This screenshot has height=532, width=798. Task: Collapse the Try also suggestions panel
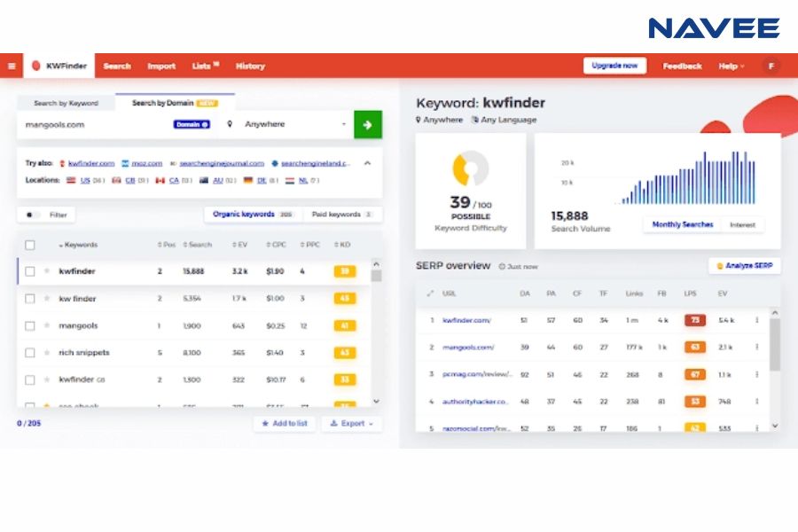[367, 163]
